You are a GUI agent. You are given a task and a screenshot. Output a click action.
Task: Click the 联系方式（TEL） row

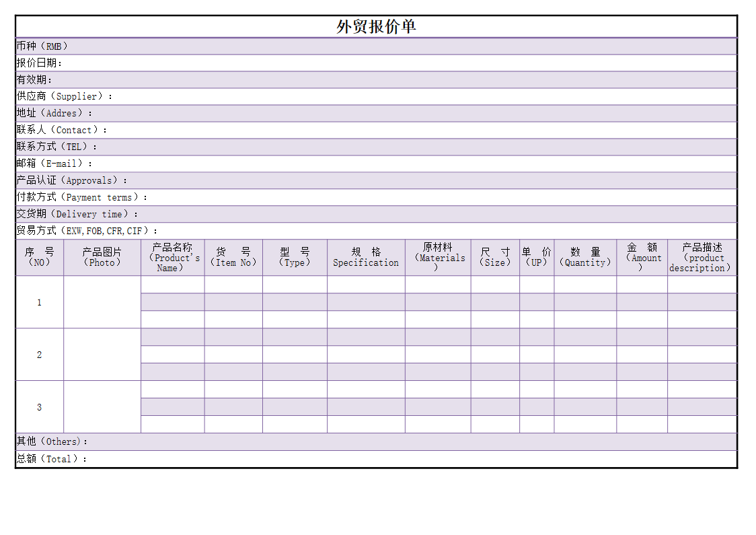(x=376, y=147)
